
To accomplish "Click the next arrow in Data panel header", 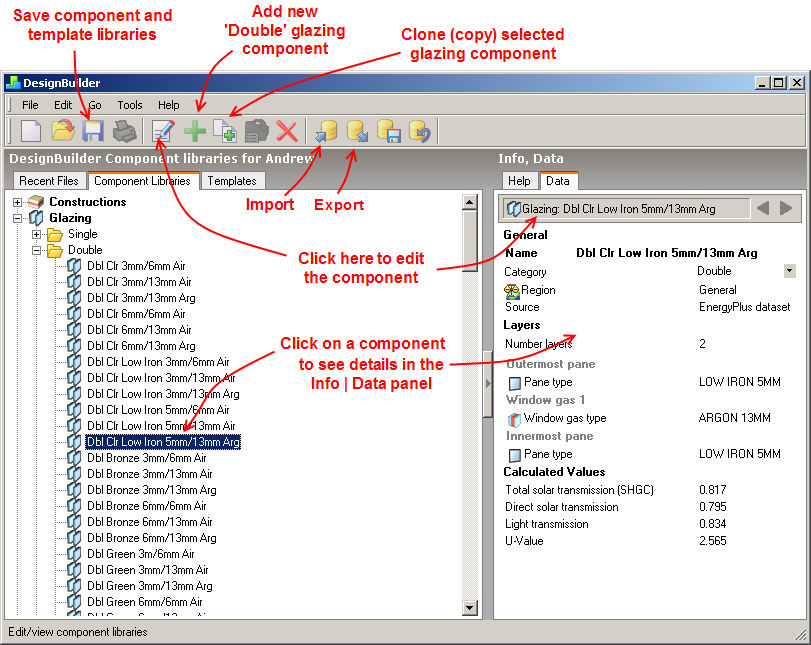I will [x=786, y=208].
